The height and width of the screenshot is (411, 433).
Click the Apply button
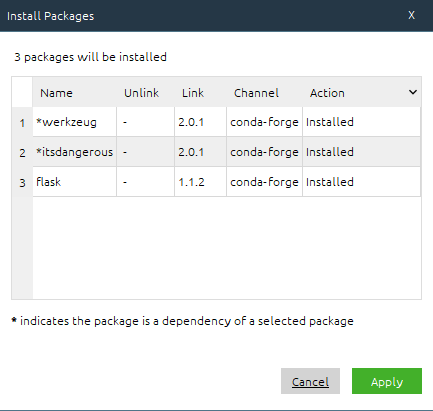387,381
